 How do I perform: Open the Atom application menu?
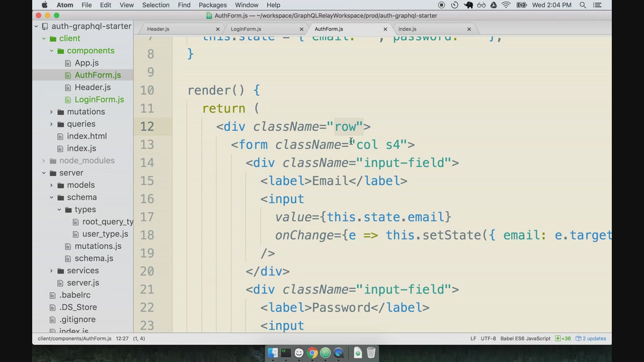click(64, 5)
